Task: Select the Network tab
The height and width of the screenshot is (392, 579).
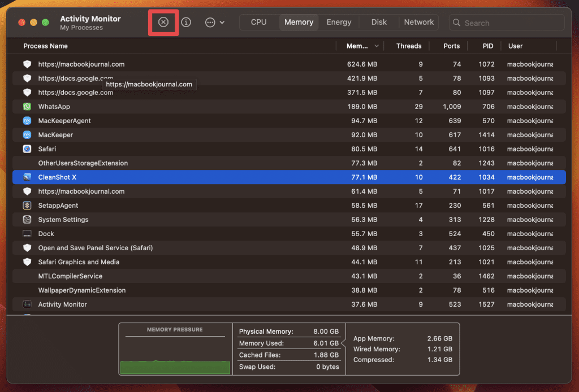Action: [x=419, y=22]
